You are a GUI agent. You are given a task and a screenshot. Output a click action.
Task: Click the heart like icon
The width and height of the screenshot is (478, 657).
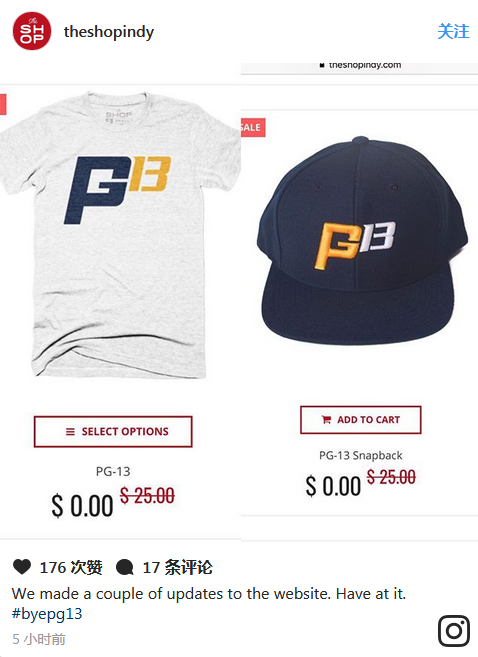point(22,567)
